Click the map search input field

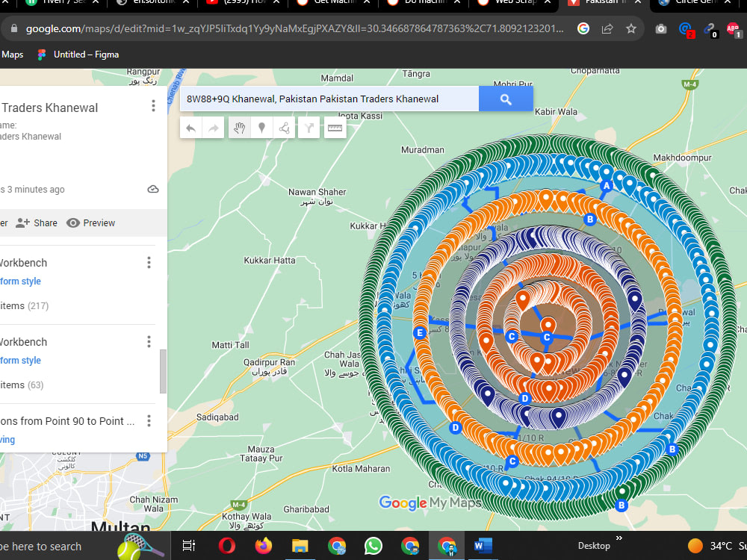[x=329, y=99]
